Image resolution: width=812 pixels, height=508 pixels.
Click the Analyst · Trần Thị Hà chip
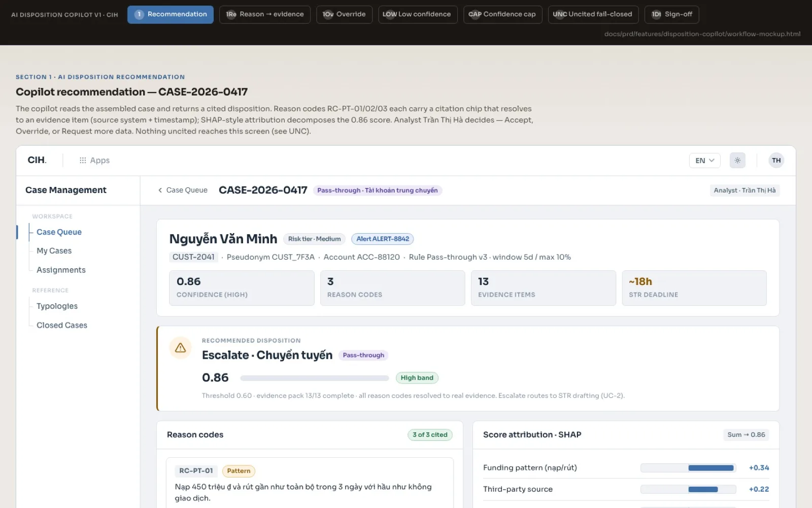[x=745, y=190]
